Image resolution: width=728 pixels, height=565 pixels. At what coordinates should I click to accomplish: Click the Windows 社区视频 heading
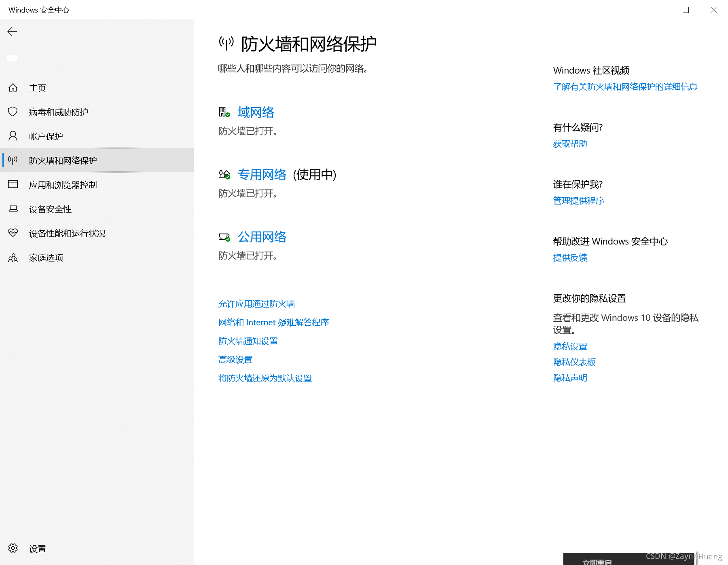tap(591, 70)
